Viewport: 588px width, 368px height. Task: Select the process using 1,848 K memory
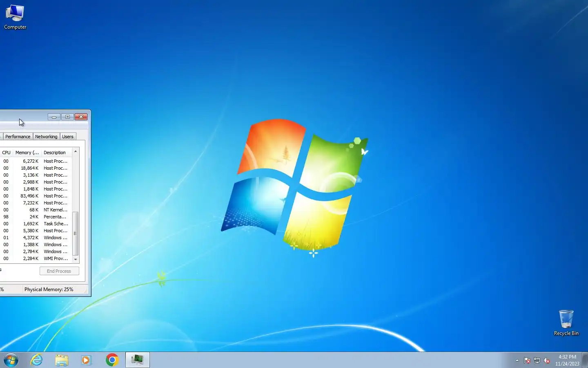(x=36, y=189)
